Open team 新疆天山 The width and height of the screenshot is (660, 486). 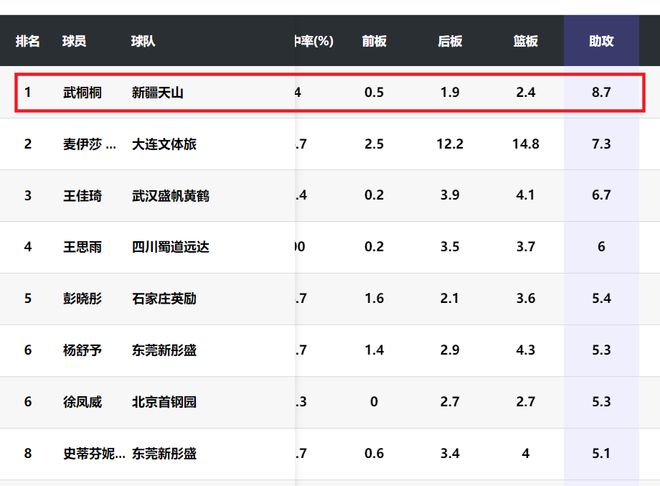coord(158,92)
